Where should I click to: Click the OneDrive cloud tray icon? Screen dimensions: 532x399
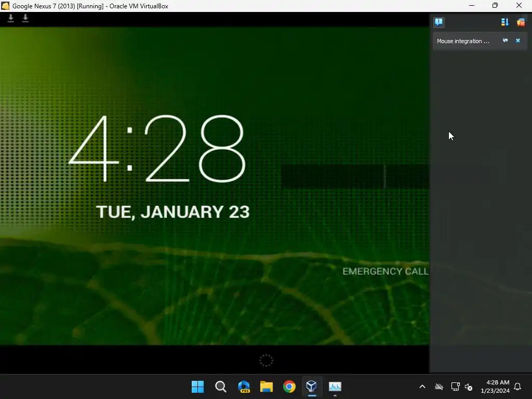[439, 387]
